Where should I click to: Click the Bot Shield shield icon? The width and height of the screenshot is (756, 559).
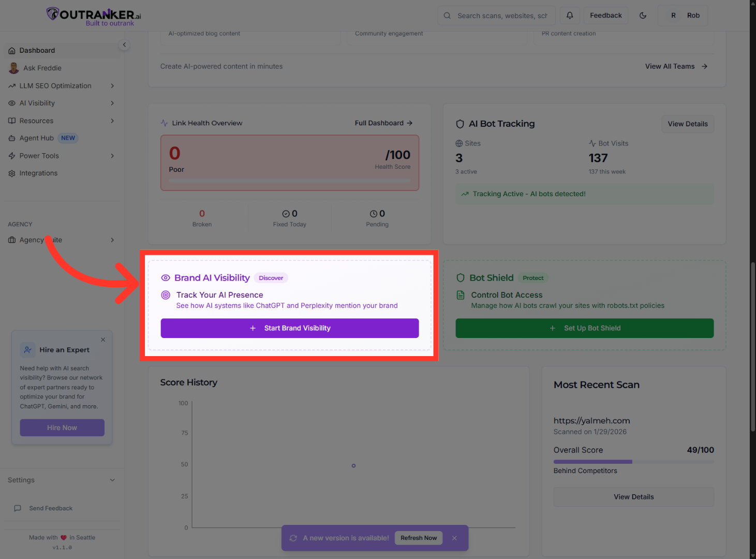(461, 277)
